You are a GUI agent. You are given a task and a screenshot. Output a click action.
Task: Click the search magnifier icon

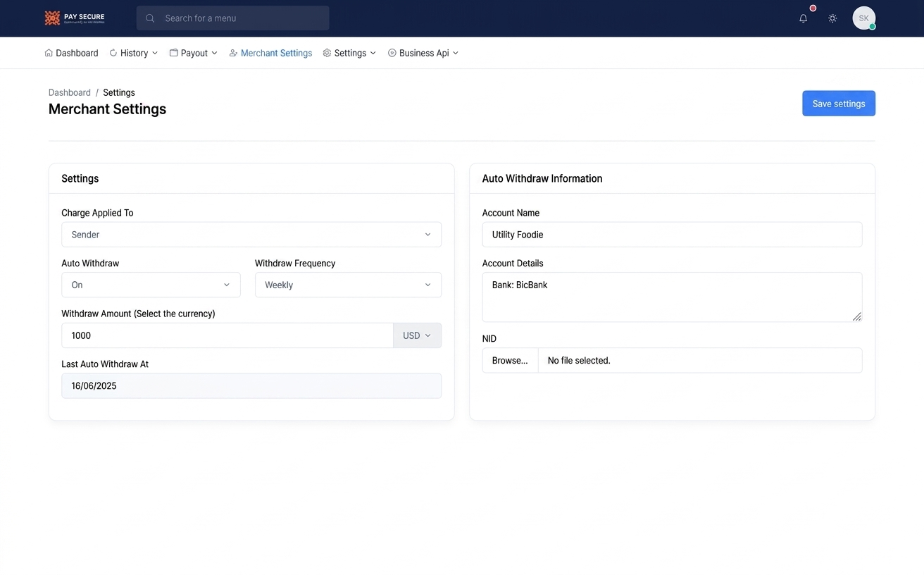150,18
